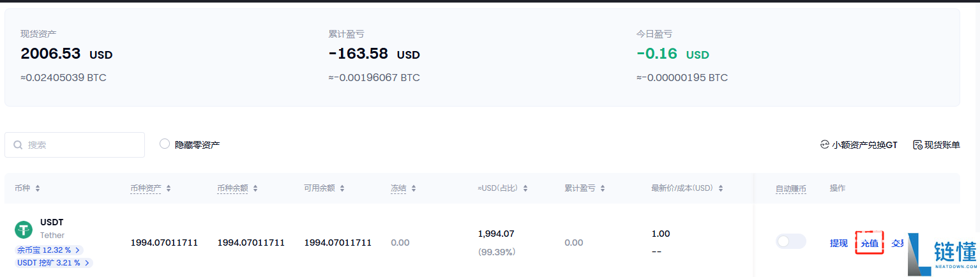Click the 充值 deposit link
This screenshot has height=277, width=980.
869,243
